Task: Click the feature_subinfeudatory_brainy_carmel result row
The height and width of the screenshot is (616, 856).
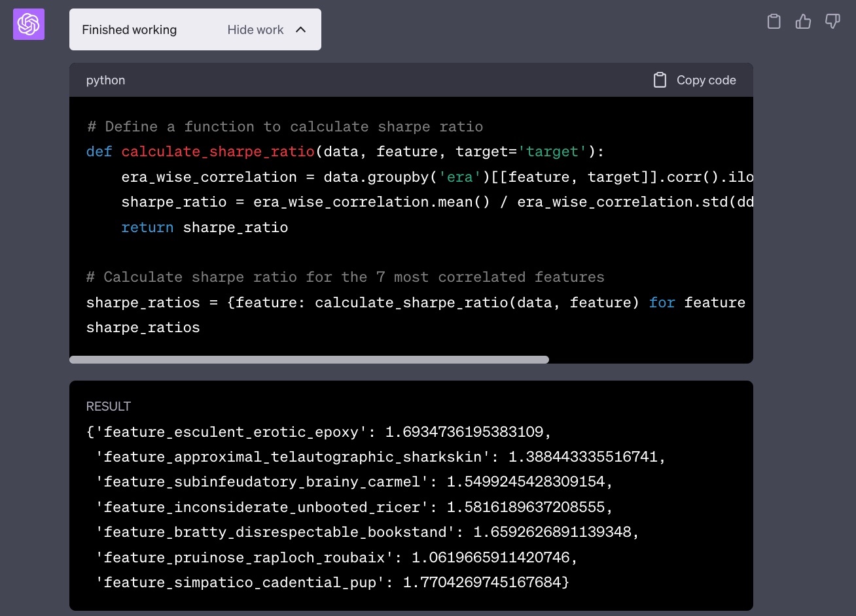Action: pos(354,481)
